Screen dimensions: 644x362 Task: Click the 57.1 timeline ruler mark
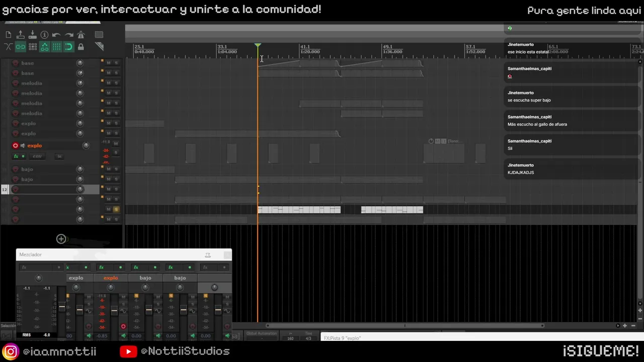470,47
